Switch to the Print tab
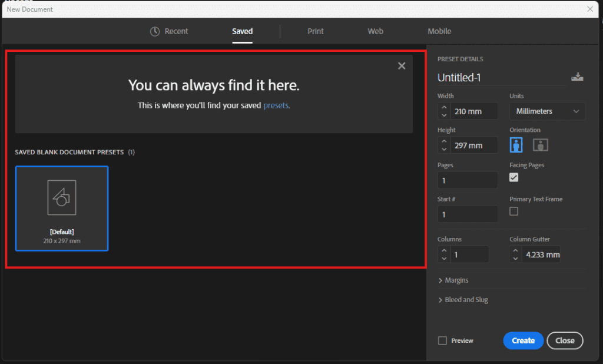603x364 pixels. (x=316, y=31)
